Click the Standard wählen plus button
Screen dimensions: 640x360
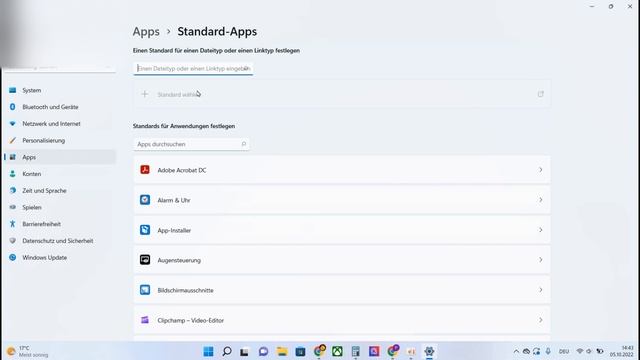click(x=144, y=94)
